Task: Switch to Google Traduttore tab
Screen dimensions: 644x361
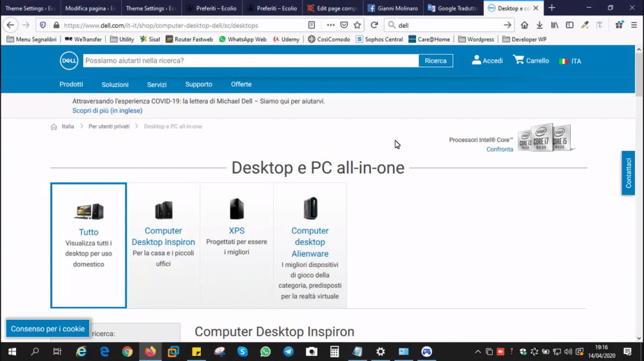Action: 453,8
